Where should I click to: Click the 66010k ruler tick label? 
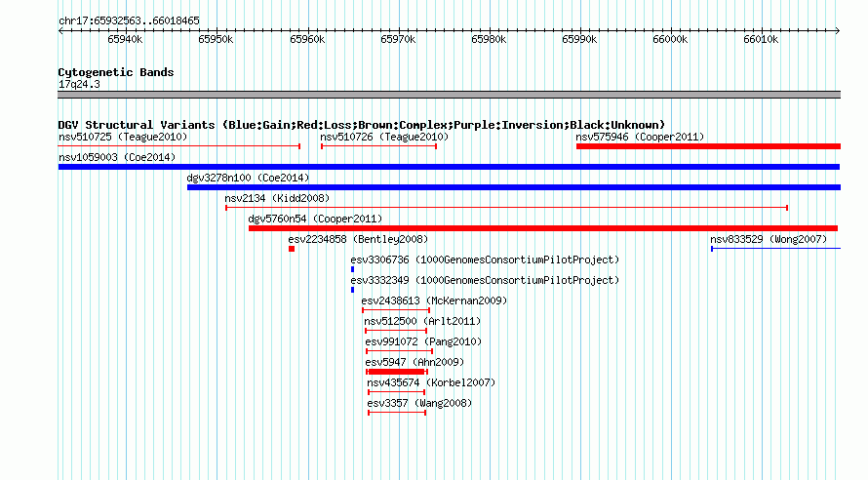point(761,39)
